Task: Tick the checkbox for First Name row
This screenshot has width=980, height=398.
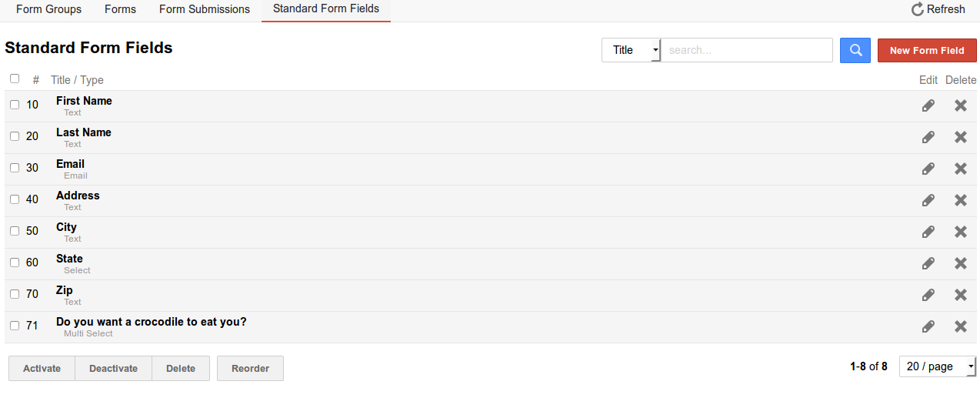Action: (15, 105)
